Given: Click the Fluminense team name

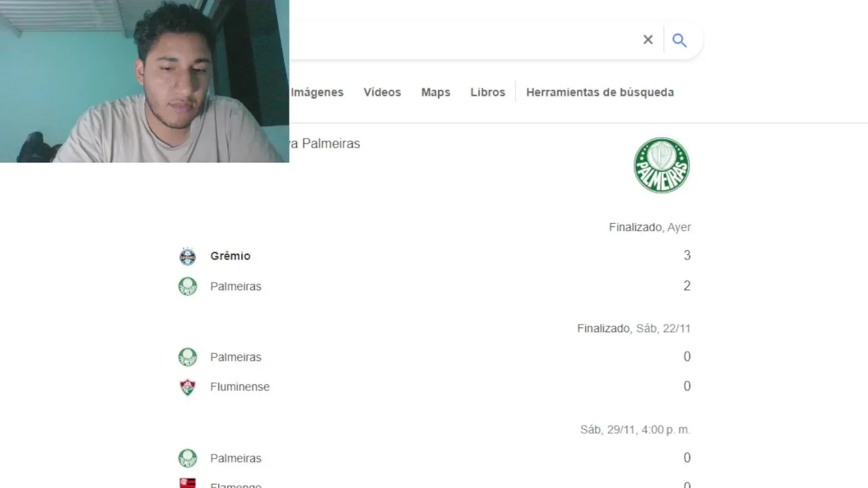Looking at the screenshot, I should (240, 387).
